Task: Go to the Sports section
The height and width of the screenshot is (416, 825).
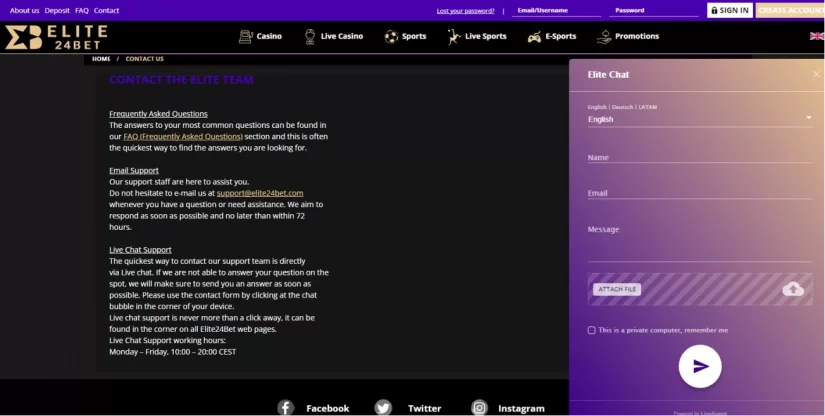Action: tap(414, 36)
